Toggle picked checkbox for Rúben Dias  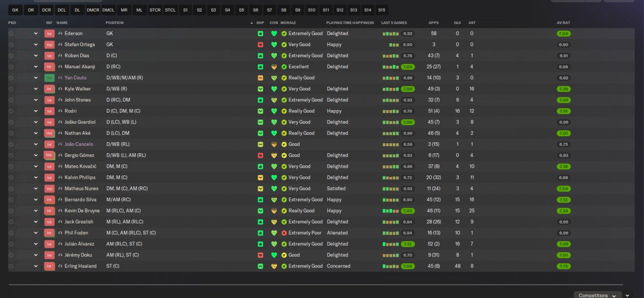pyautogui.click(x=11, y=56)
